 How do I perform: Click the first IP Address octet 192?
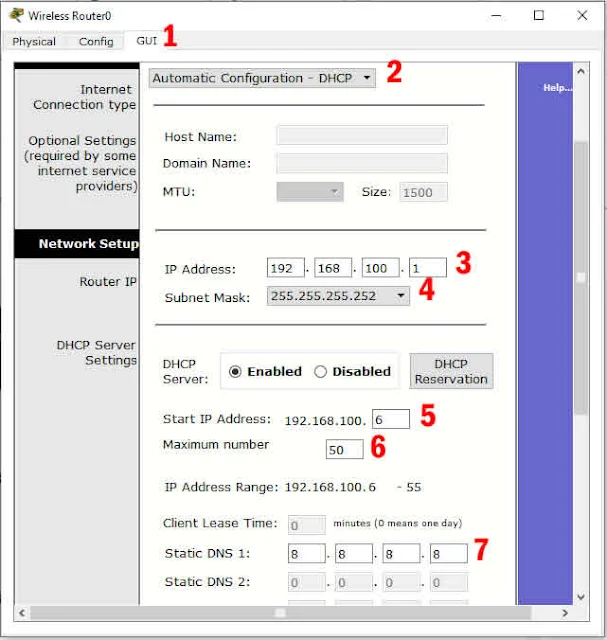coord(285,268)
